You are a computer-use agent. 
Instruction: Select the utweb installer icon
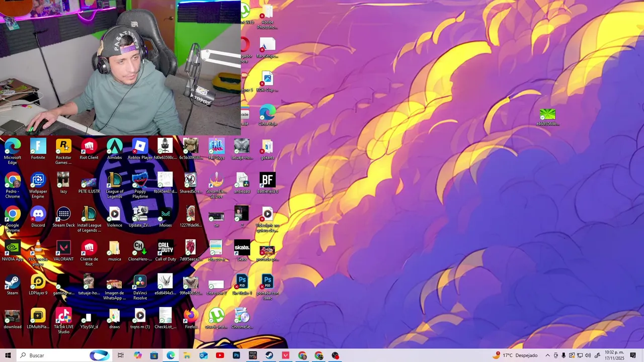click(x=216, y=318)
